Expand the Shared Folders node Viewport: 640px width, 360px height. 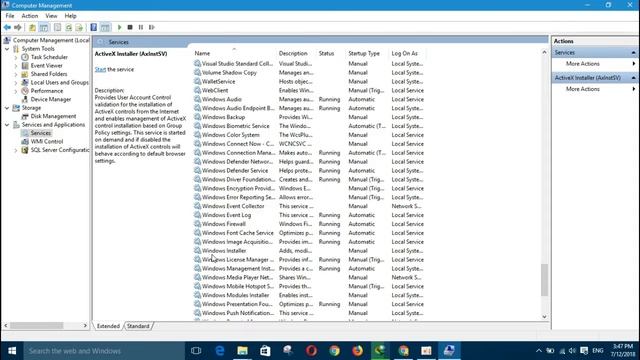16,74
